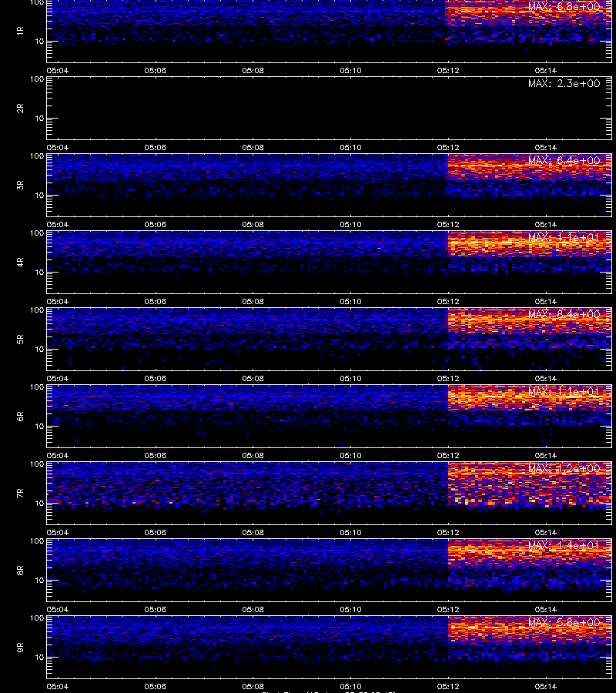Select the 'MAX: 5.8e+00' annotation in panel 9R
Screen dimensions: 616x693
[564, 622]
